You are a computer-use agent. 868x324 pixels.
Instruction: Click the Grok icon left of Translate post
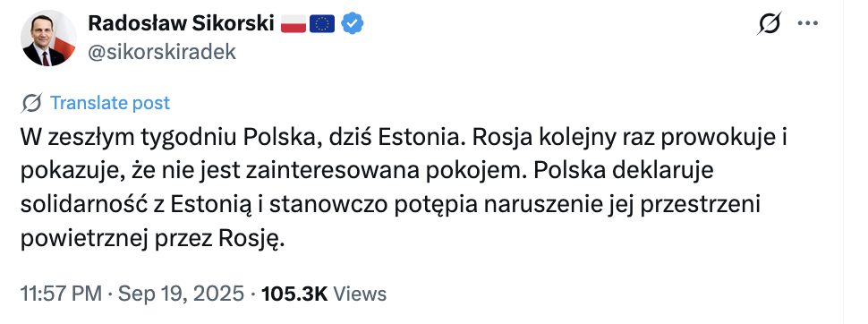click(x=32, y=103)
